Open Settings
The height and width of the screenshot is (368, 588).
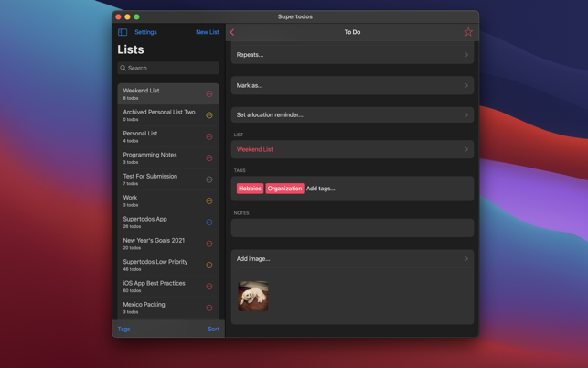tap(145, 32)
